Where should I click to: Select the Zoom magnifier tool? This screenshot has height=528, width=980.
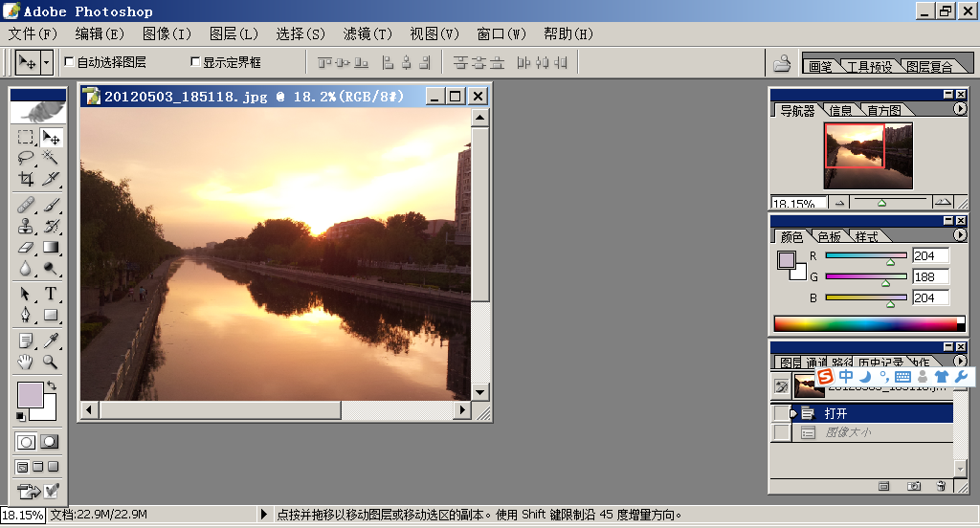tap(51, 363)
